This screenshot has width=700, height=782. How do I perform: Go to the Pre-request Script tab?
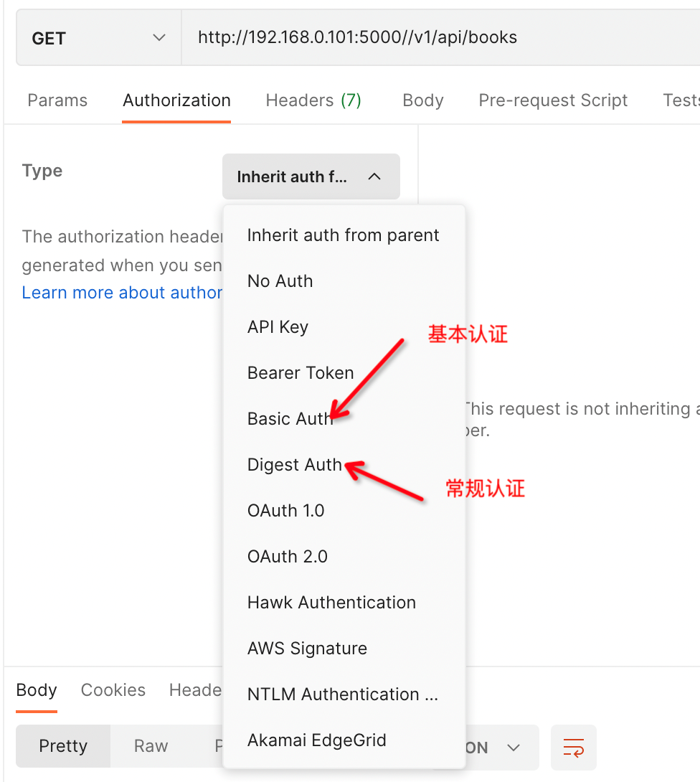(x=553, y=100)
